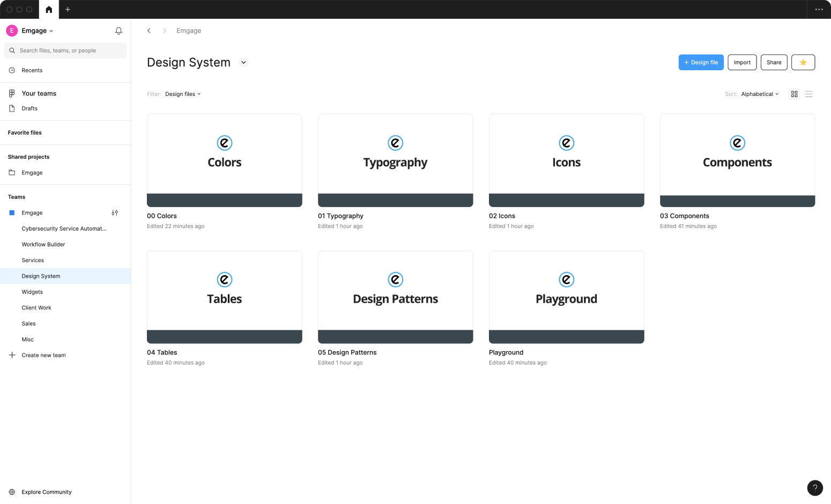Click the '01 Typography' file name
The height and width of the screenshot is (504, 831).
(x=340, y=216)
